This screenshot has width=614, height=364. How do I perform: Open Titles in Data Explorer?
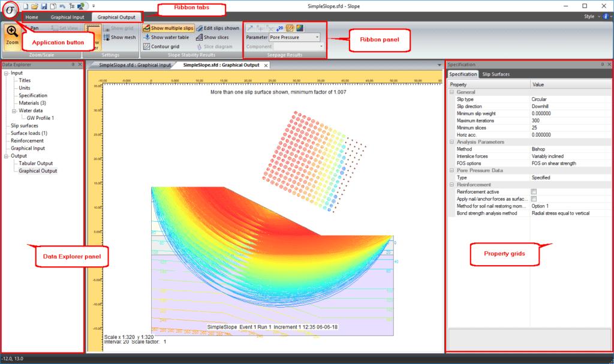[x=24, y=80]
